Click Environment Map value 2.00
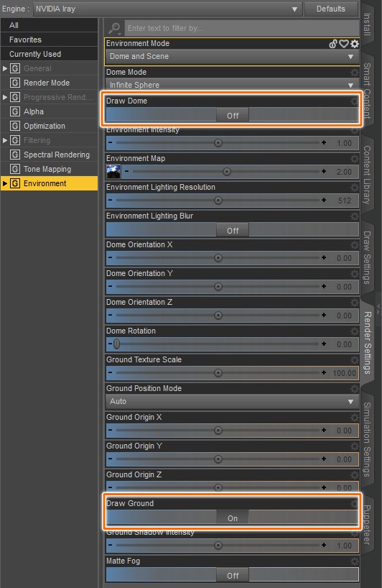 pyautogui.click(x=344, y=172)
